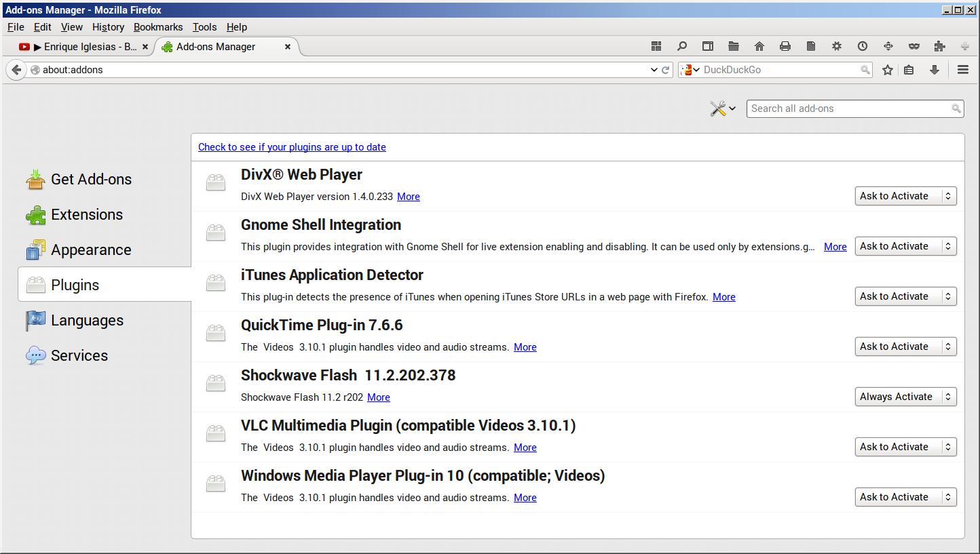Click the private browsing mask icon
This screenshot has width=980, height=554.
pos(913,46)
